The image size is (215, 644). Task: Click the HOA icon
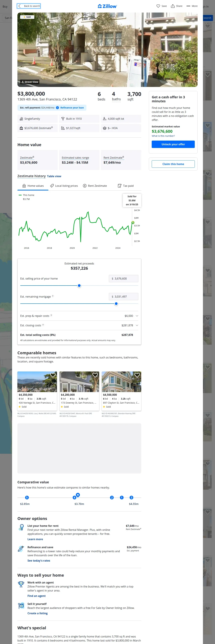[105, 128]
